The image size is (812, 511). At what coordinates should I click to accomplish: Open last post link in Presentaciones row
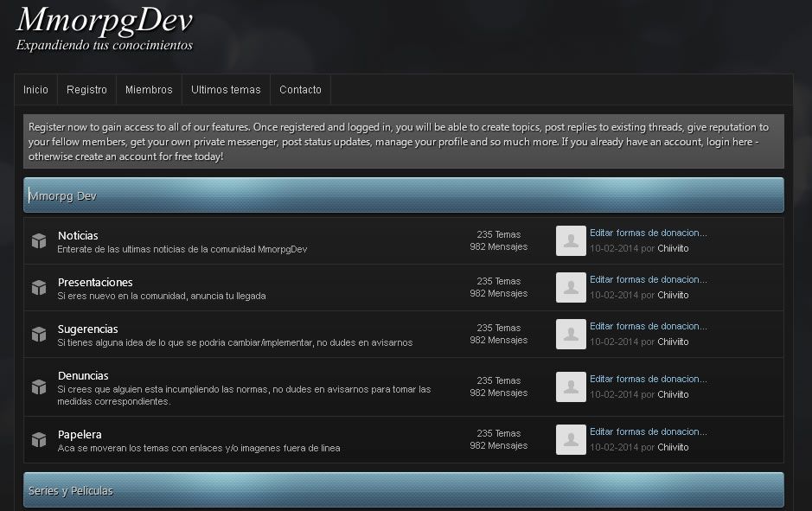click(x=648, y=279)
